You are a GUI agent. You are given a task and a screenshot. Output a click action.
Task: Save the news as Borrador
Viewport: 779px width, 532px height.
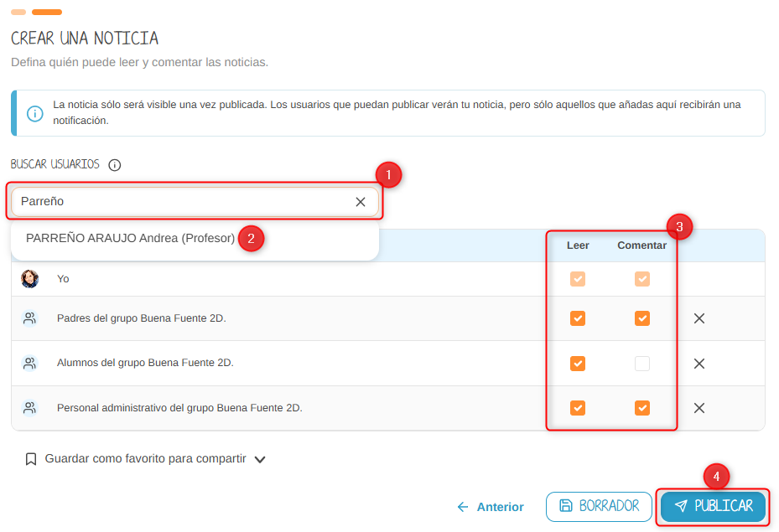point(599,507)
